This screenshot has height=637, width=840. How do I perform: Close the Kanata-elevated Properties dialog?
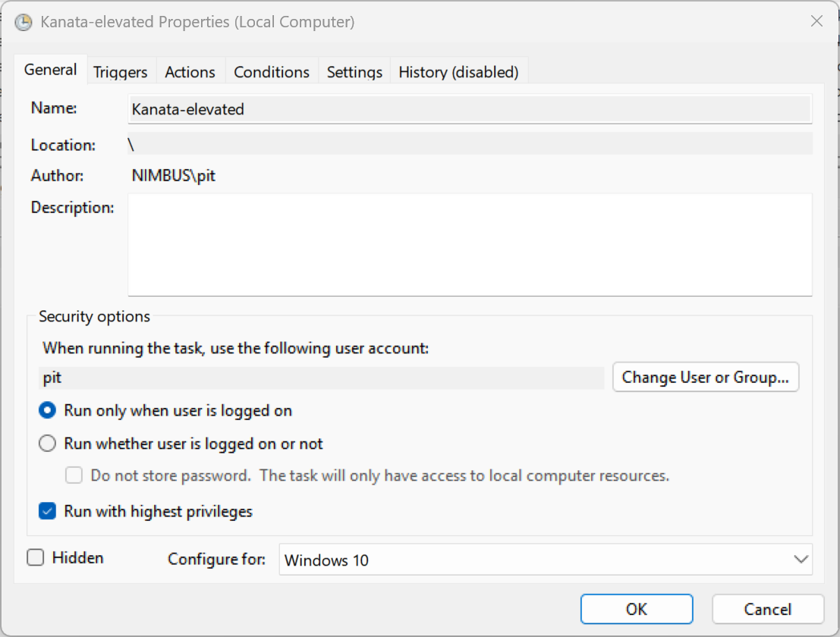click(x=816, y=21)
